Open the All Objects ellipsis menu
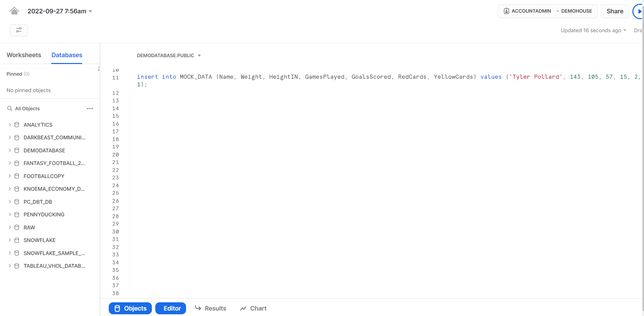The height and width of the screenshot is (316, 644). pos(90,108)
